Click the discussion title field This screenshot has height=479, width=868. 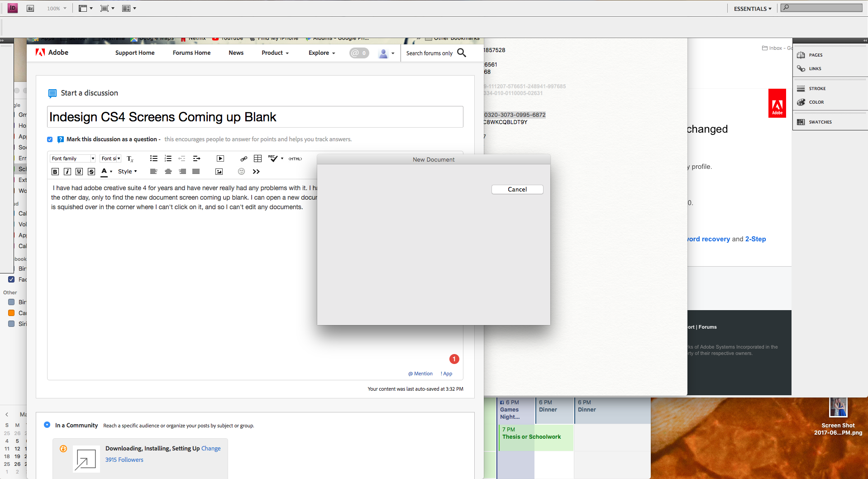tap(255, 117)
